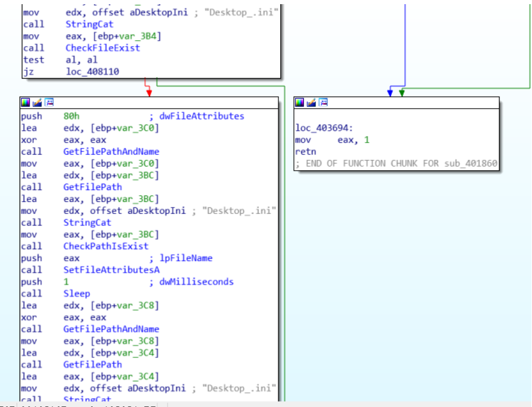Click 'lea eax, [ebp+var_3BC]' line
532x407 pixels.
[90, 199]
